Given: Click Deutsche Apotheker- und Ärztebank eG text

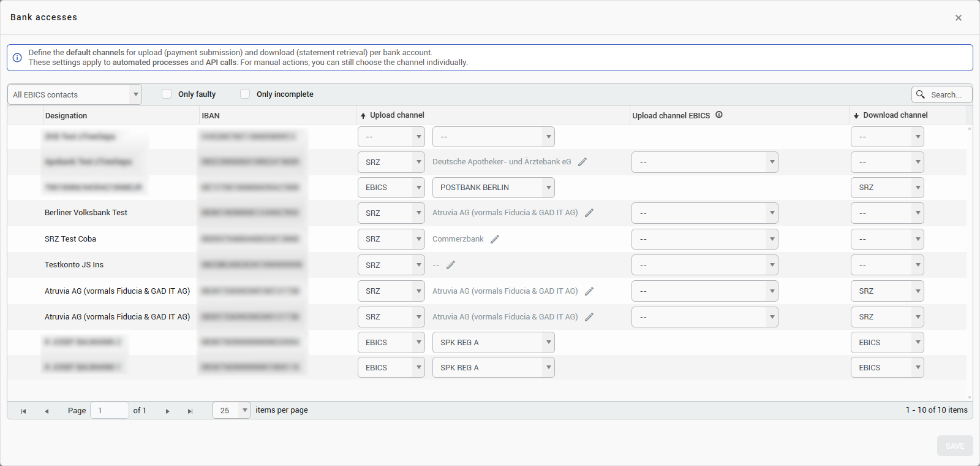Looking at the screenshot, I should tap(502, 162).
